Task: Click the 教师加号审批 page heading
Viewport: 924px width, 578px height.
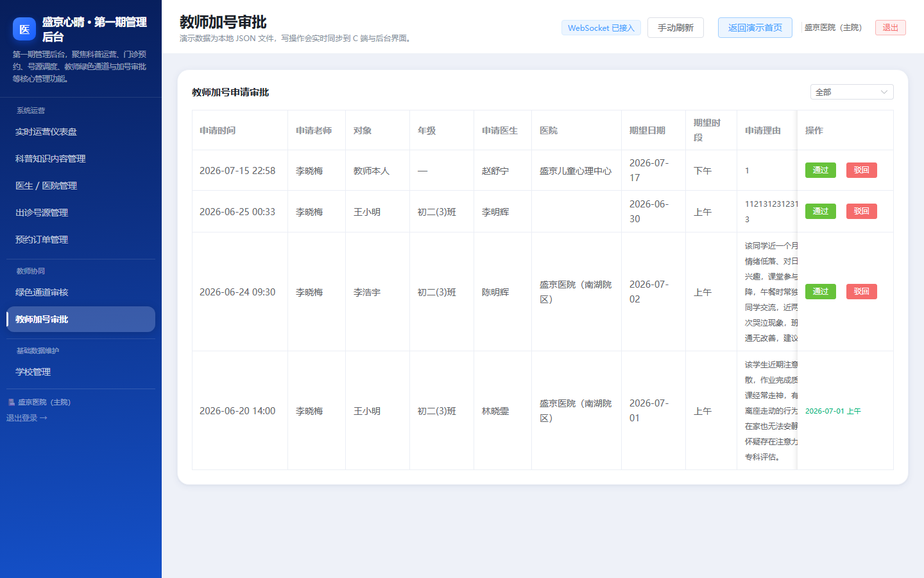Action: (223, 22)
